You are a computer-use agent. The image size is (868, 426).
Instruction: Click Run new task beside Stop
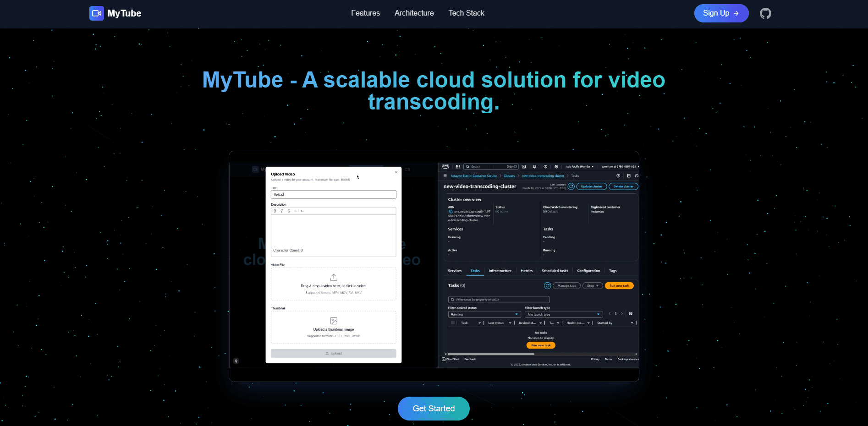pyautogui.click(x=619, y=286)
